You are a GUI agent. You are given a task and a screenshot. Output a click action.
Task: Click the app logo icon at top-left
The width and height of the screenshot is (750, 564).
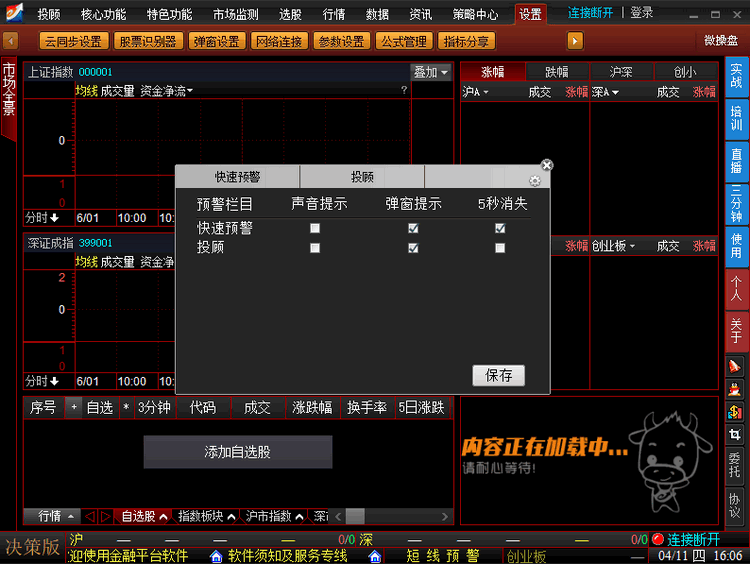(15, 13)
